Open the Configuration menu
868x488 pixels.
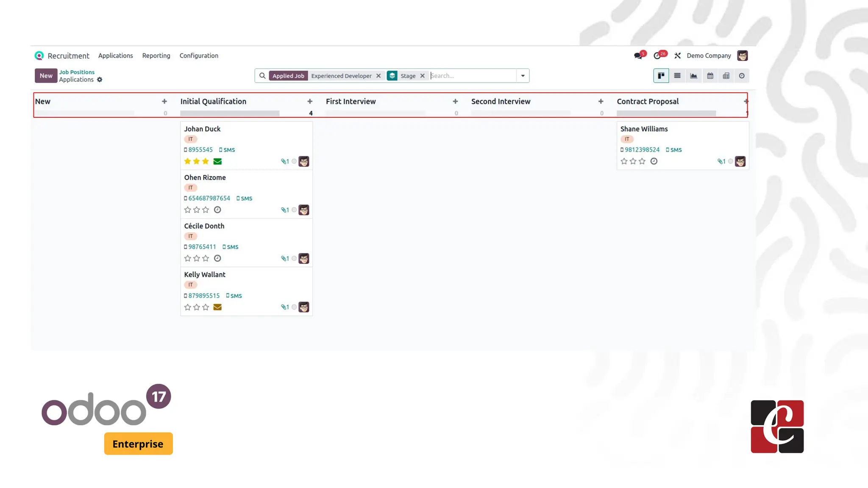point(199,55)
